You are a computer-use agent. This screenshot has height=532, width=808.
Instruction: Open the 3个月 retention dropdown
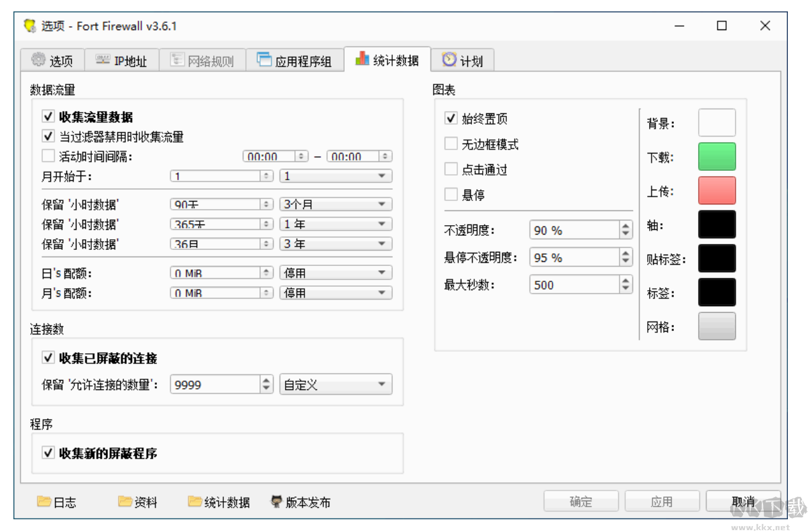[335, 204]
